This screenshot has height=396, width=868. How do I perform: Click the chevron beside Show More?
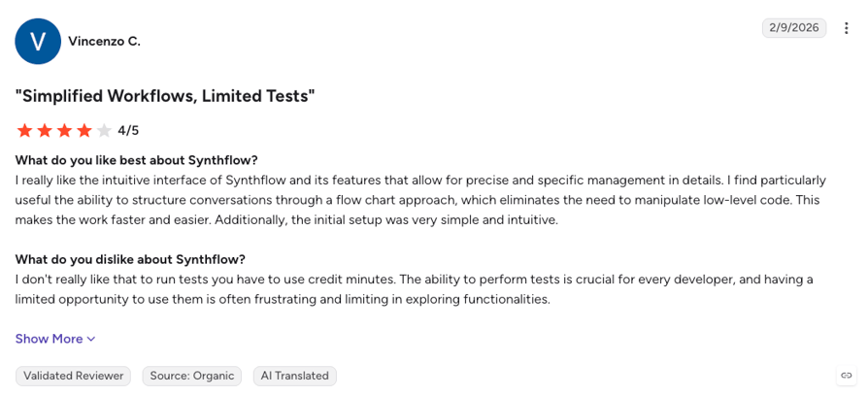click(x=91, y=339)
